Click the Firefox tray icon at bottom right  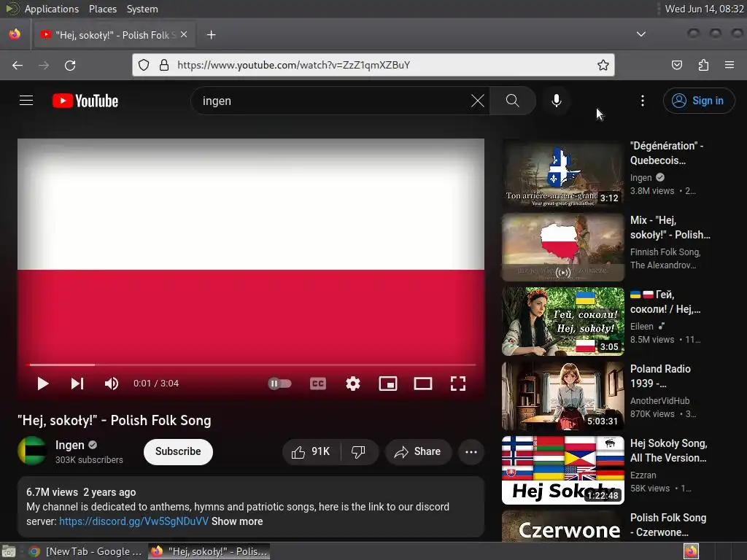click(x=692, y=551)
